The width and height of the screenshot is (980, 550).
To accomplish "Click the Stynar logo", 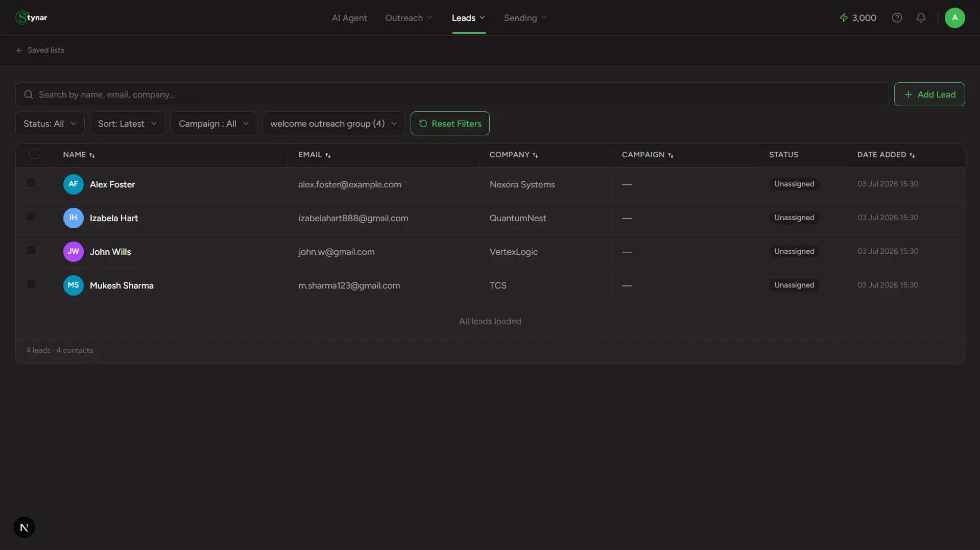I will tap(31, 17).
